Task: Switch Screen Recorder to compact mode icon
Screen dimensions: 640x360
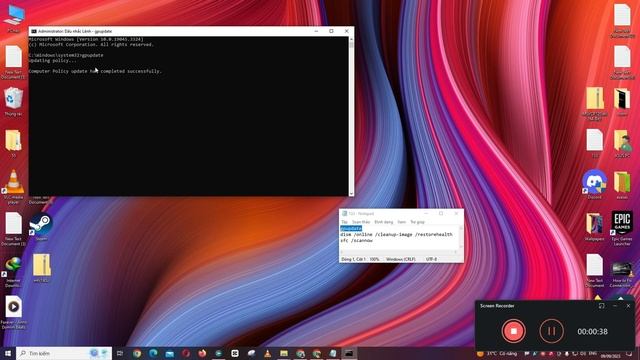Action: point(602,306)
